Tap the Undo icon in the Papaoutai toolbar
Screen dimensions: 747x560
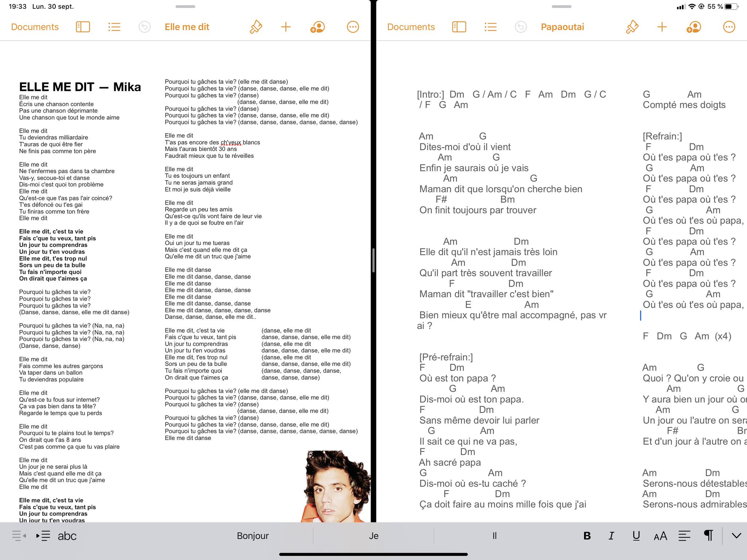point(520,27)
